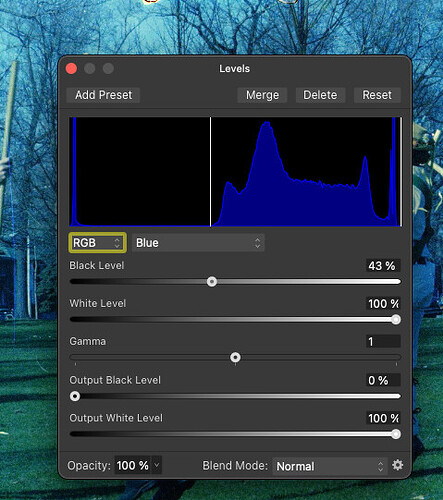Click the Output White Level label
Screen dimensions: 443x500
116,418
